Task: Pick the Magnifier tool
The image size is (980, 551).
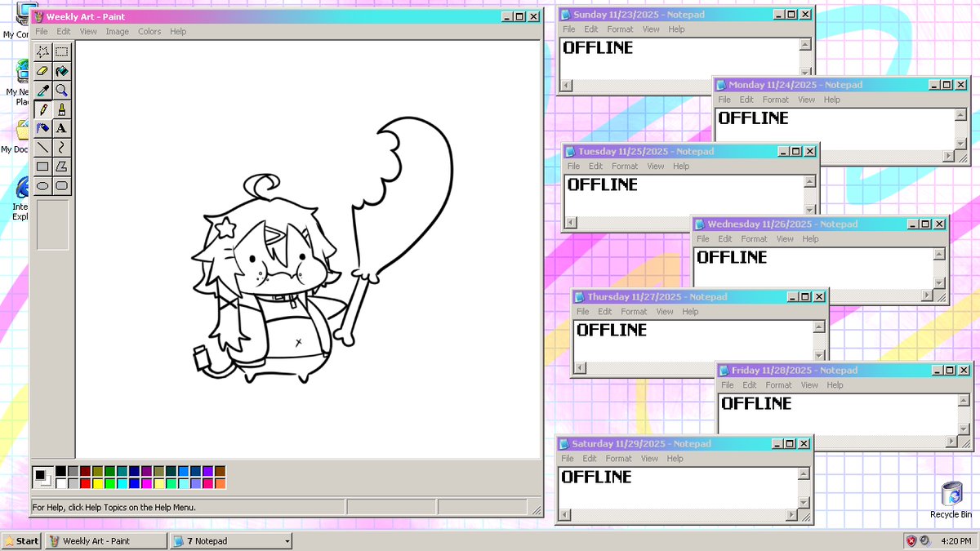Action: click(62, 90)
